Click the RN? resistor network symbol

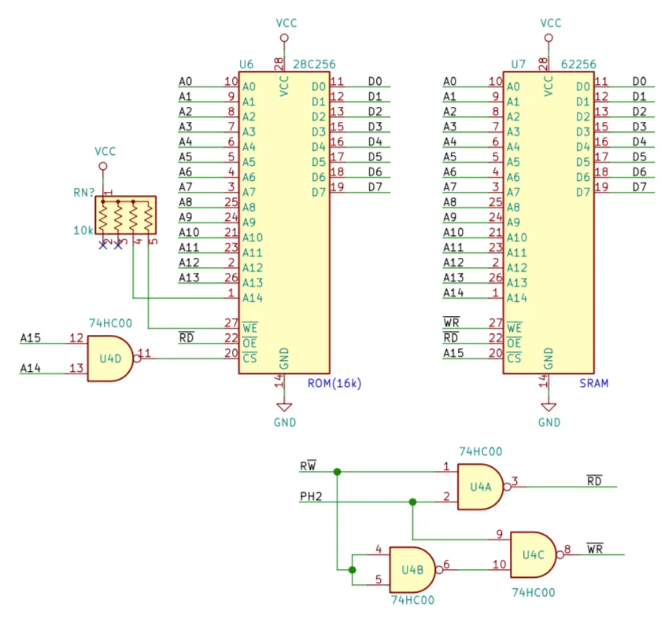126,215
